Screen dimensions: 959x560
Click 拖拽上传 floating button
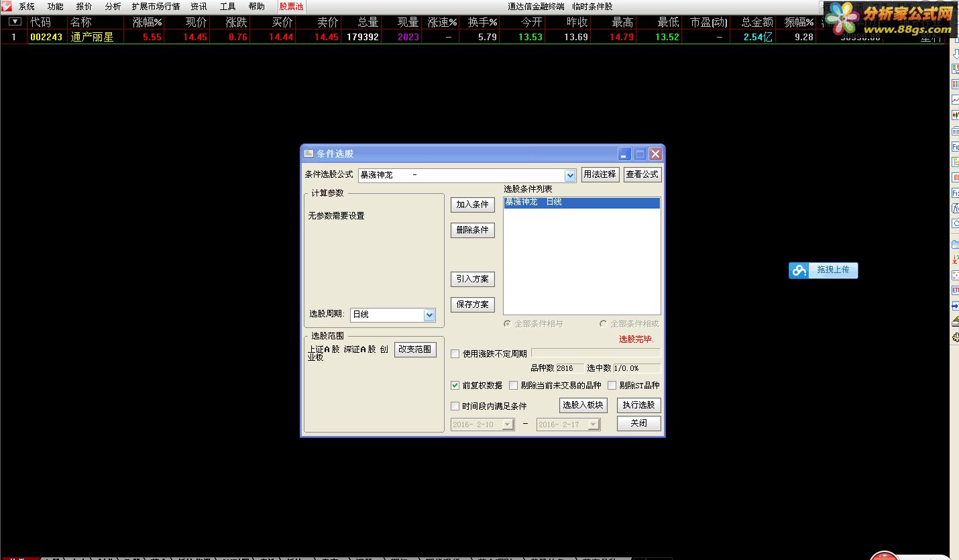pos(824,270)
